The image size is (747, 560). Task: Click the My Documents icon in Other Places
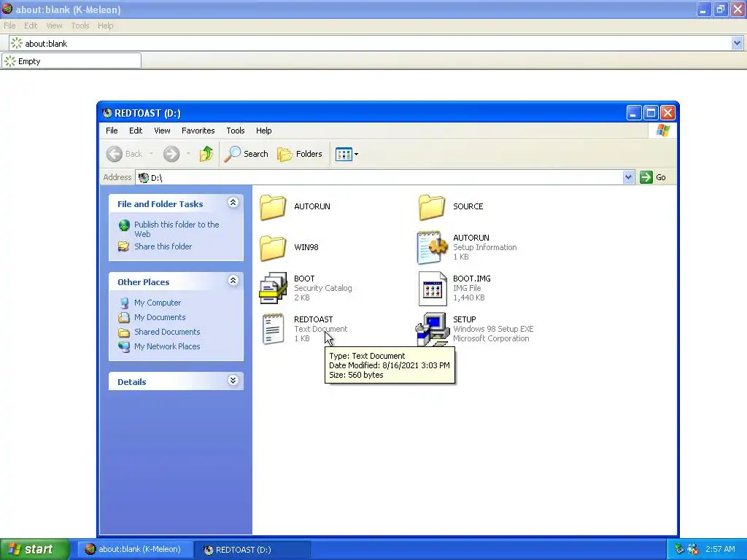pos(124,317)
